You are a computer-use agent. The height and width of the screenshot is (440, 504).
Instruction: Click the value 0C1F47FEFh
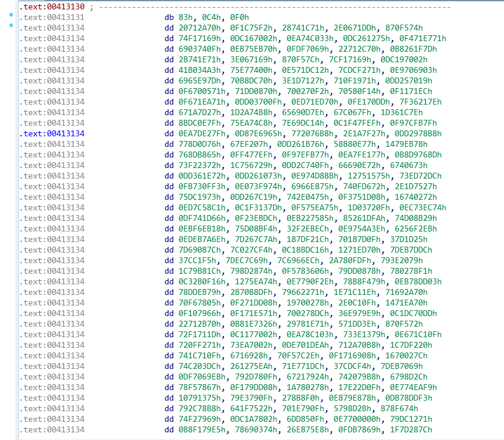(357, 123)
